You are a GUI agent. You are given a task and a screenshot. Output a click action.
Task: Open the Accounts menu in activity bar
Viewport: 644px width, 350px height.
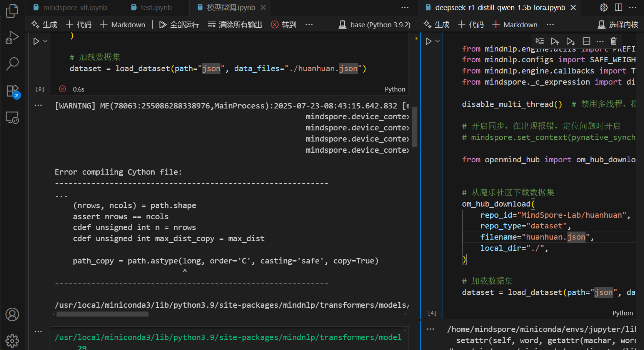[x=12, y=315]
